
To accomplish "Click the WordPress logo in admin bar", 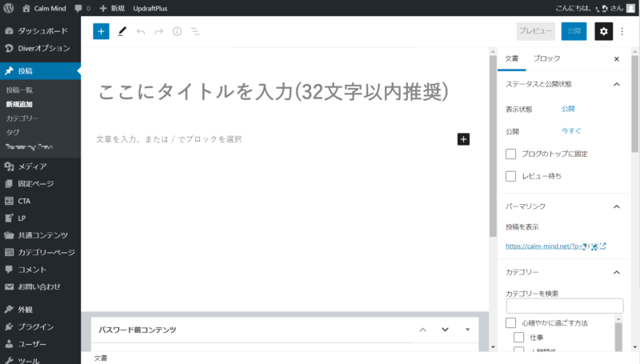I will click(9, 8).
